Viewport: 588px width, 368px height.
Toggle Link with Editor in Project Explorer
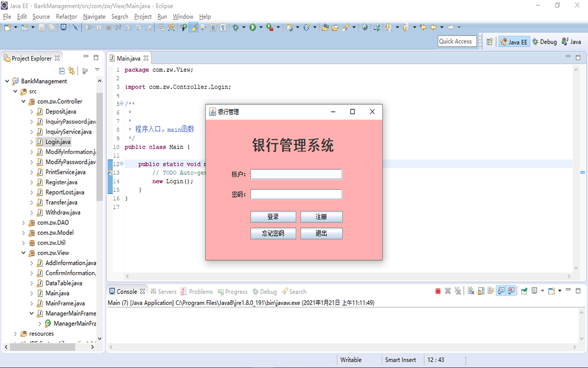(72, 70)
